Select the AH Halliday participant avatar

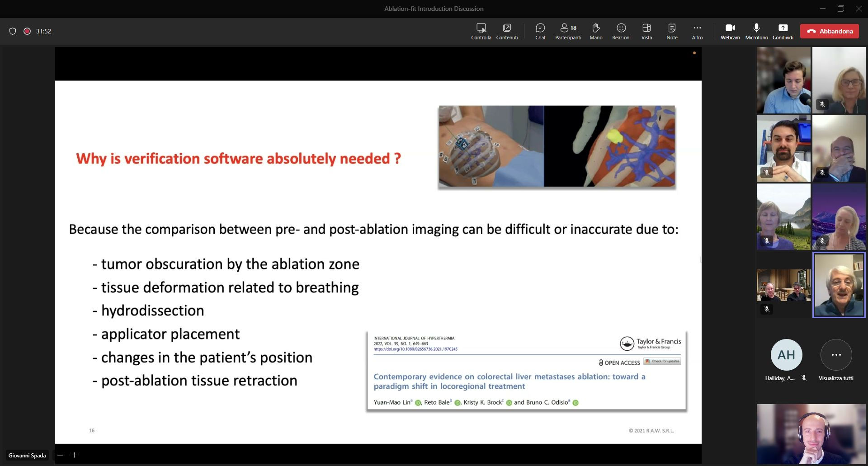click(x=786, y=355)
